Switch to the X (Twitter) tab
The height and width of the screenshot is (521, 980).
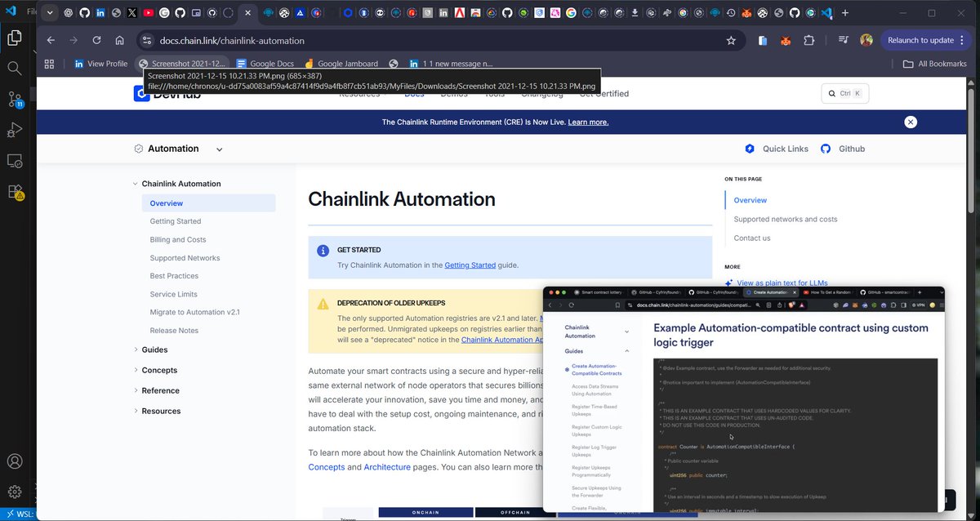point(131,13)
